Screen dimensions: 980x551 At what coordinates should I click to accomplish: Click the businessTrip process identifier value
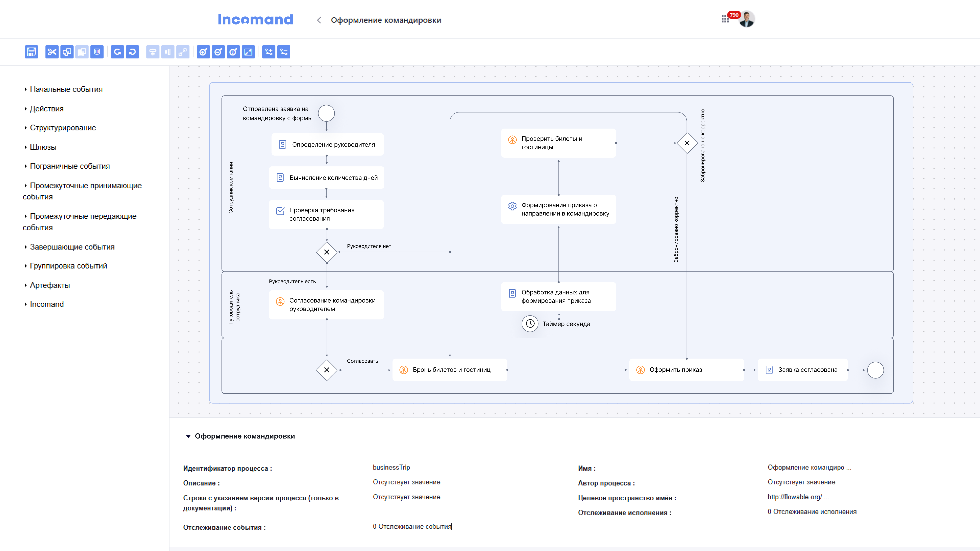pos(391,467)
